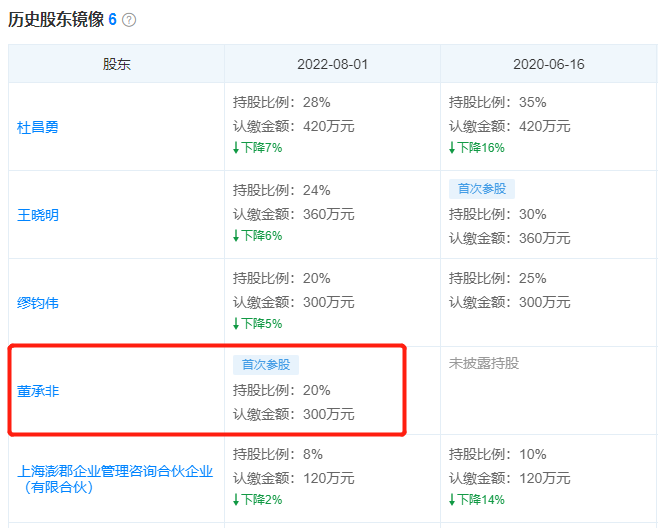Click the decrease arrow beside 下降14%
This screenshot has width=658, height=528.
coord(452,499)
